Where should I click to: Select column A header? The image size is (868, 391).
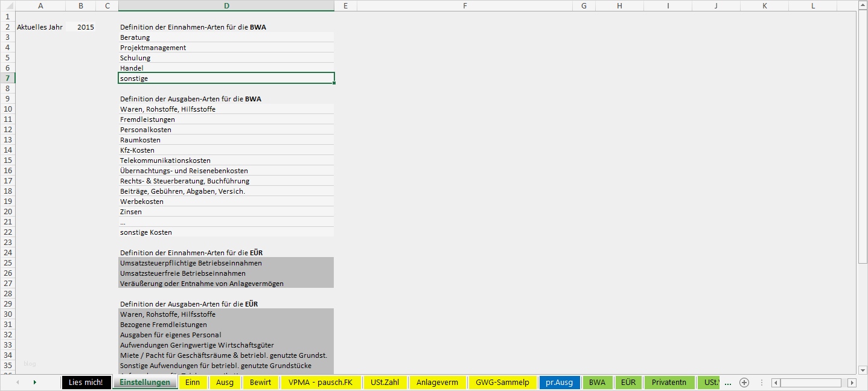(40, 5)
